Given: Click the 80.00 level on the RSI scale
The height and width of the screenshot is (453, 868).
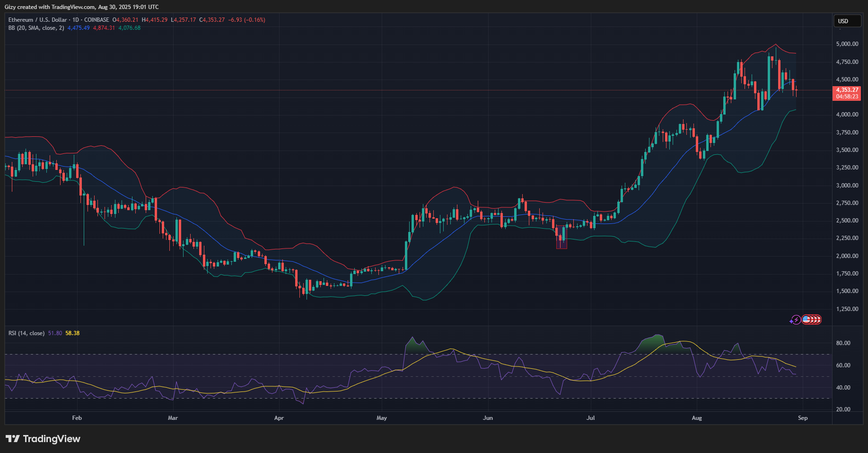Looking at the screenshot, I should [843, 343].
